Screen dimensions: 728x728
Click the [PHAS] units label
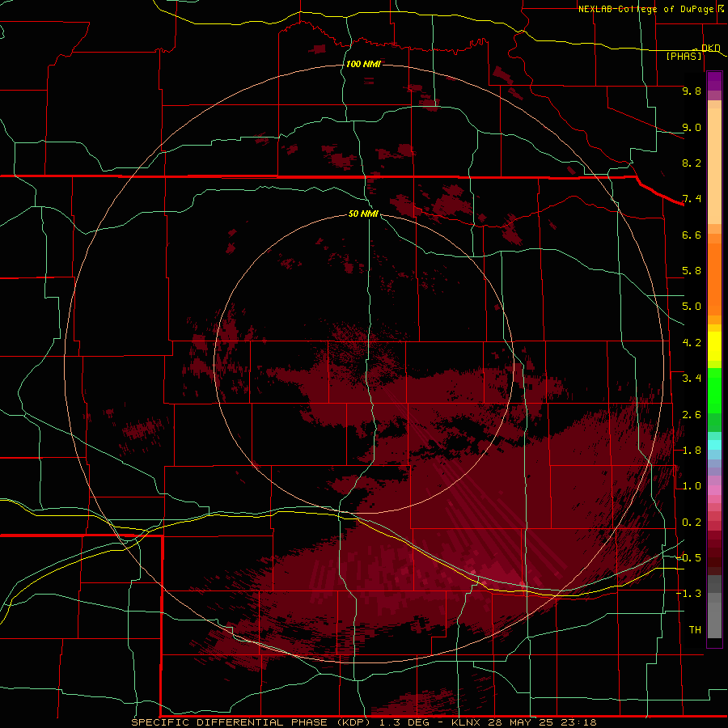684,56
